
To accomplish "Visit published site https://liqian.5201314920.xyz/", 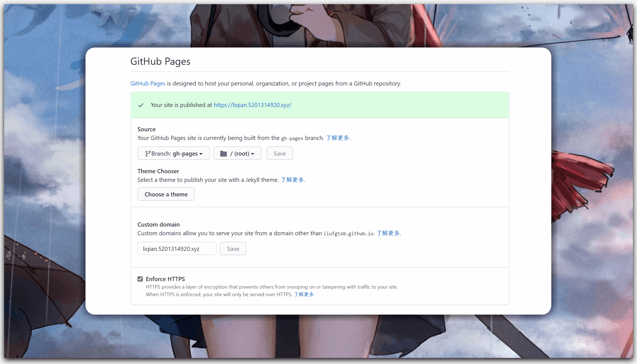I will (x=253, y=105).
